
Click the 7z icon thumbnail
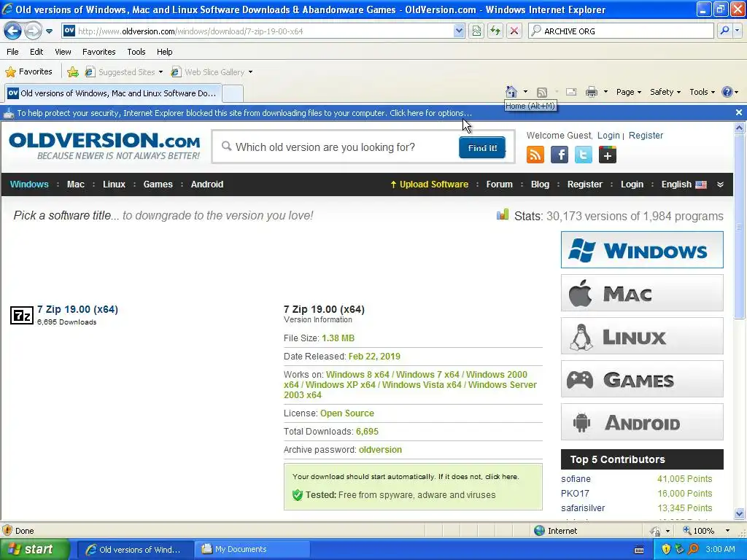(22, 315)
